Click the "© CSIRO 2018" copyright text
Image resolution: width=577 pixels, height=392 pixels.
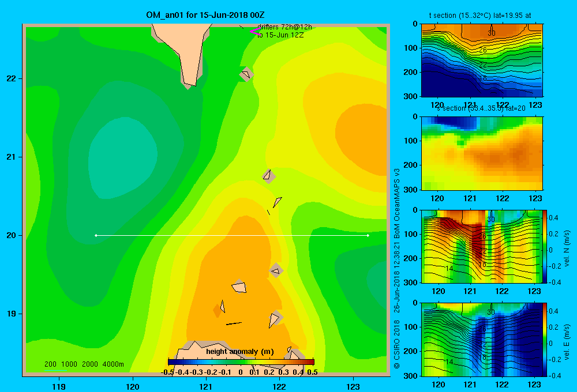click(397, 345)
